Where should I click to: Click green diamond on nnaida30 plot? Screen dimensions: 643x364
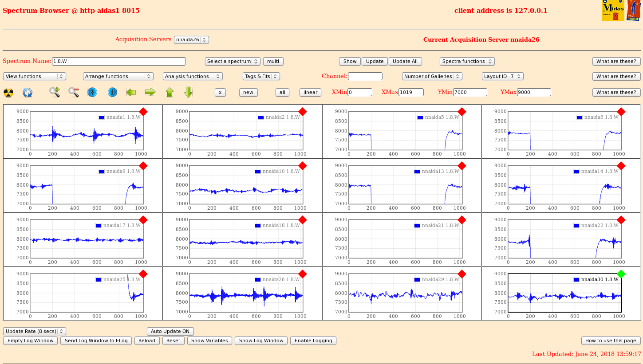coord(621,274)
